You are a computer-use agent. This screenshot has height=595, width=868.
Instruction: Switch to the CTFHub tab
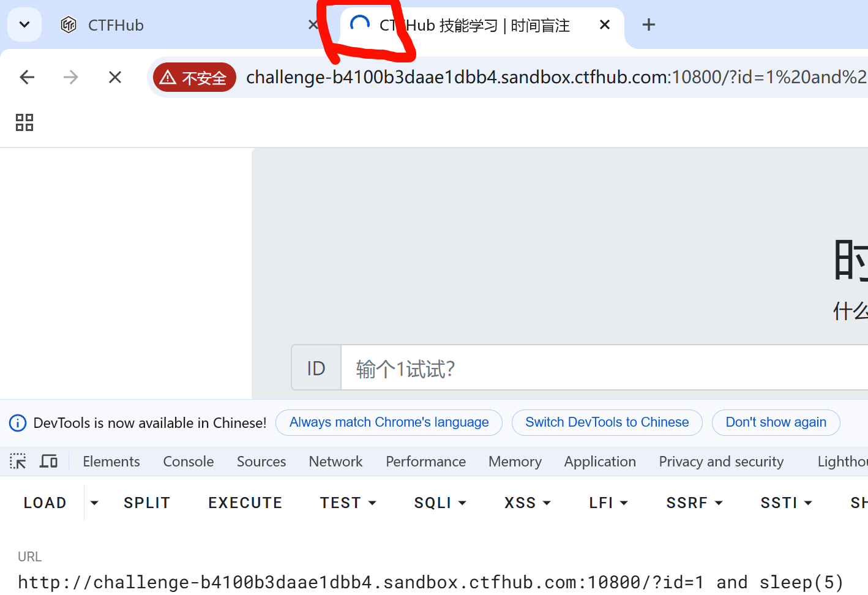pos(184,25)
